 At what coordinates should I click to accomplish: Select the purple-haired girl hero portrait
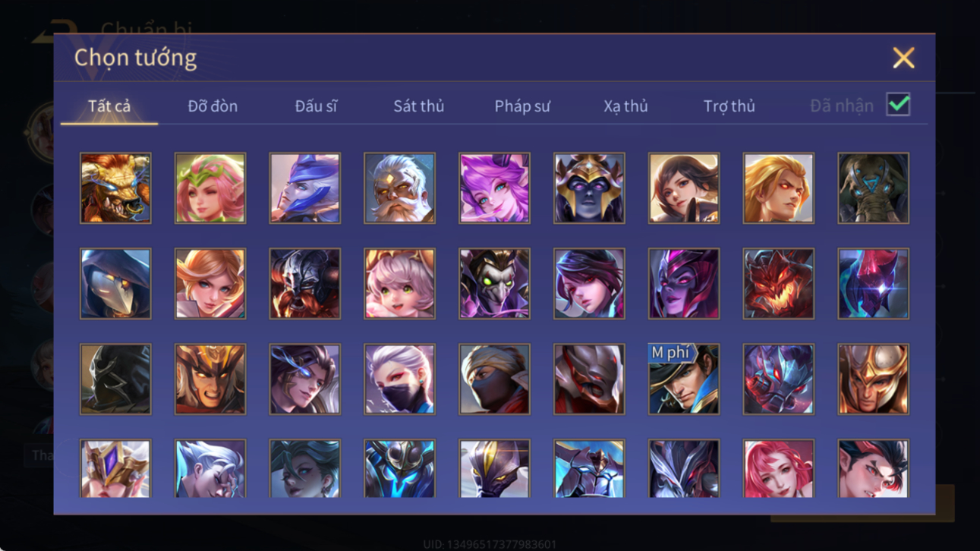click(x=494, y=188)
